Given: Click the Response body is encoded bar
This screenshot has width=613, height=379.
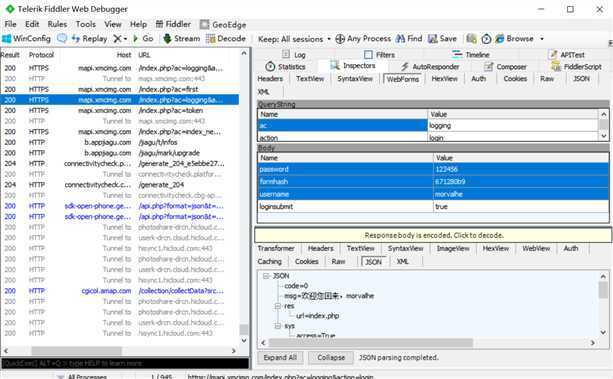Looking at the screenshot, I should [433, 235].
